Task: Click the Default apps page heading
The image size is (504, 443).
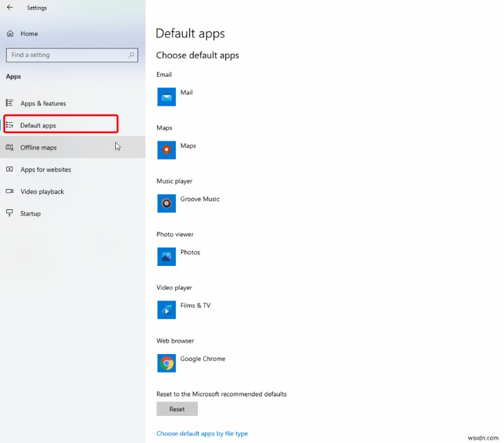Action: tap(190, 33)
